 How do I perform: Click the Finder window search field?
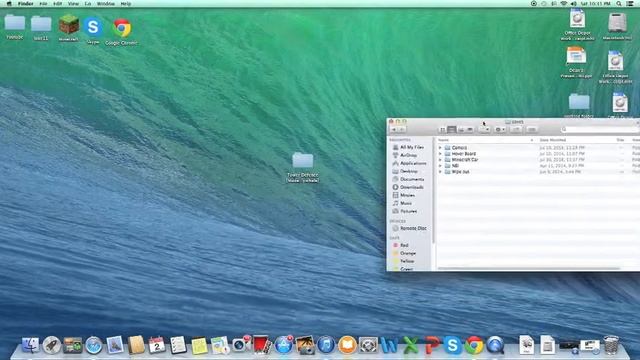click(600, 129)
